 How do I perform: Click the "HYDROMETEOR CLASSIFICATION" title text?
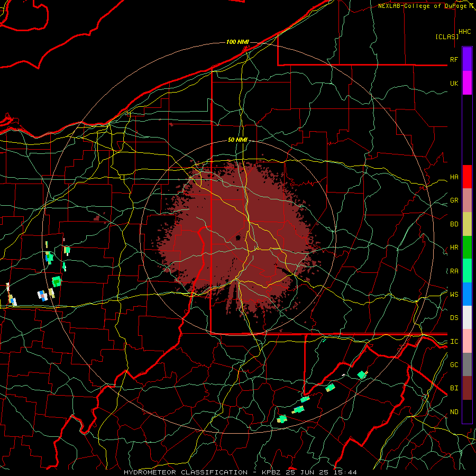click(x=185, y=472)
